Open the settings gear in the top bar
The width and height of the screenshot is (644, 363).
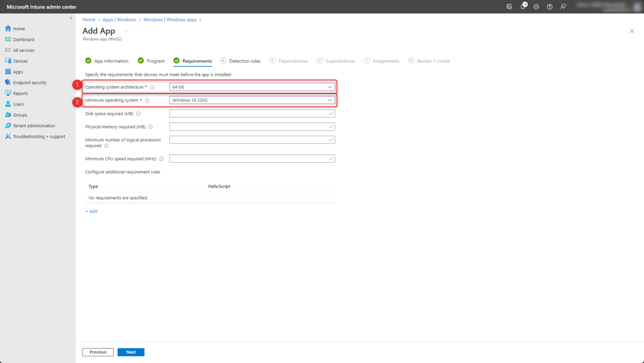[x=536, y=7]
